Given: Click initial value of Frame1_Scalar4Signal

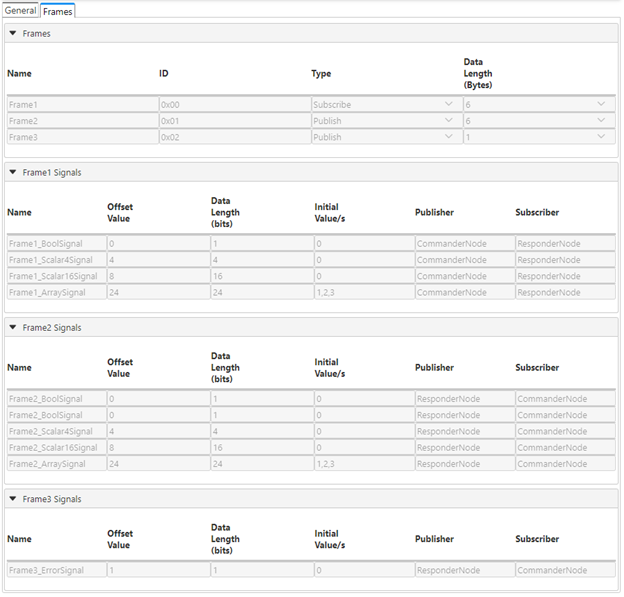Looking at the screenshot, I should coord(365,260).
